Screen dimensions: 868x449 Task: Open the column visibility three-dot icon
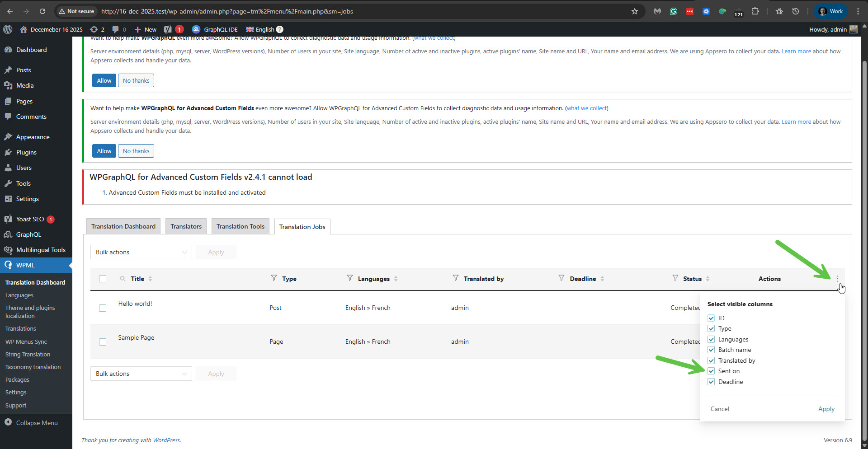click(x=837, y=279)
